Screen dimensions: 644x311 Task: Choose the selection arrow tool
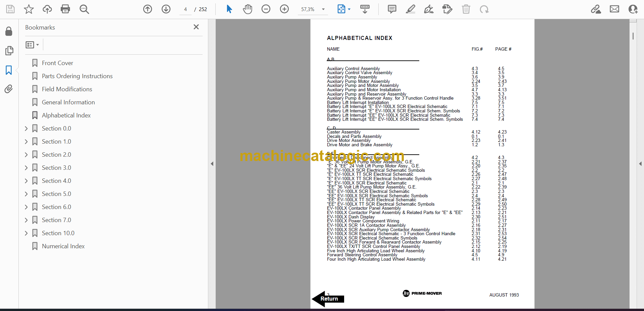[x=229, y=9]
